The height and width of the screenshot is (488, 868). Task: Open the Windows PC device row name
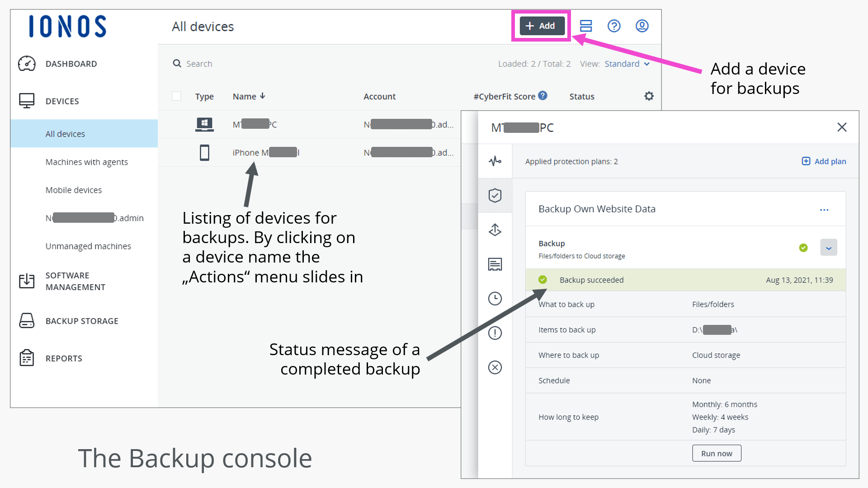click(255, 124)
